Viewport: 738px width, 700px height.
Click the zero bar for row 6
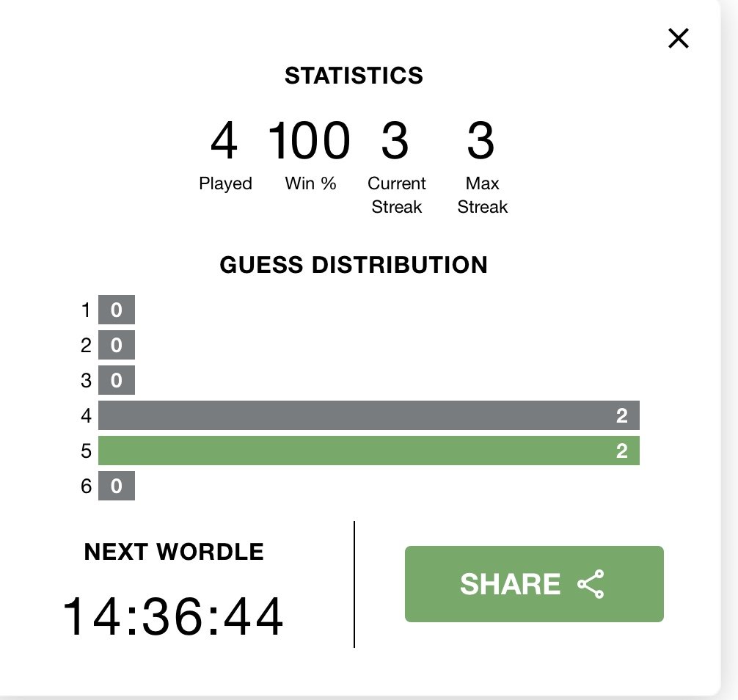(x=116, y=486)
